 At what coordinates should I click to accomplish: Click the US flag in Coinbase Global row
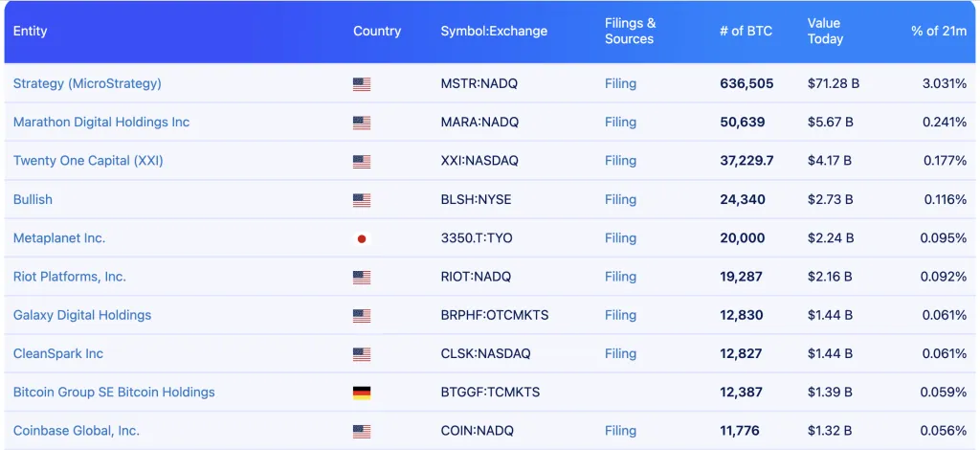[x=361, y=431]
